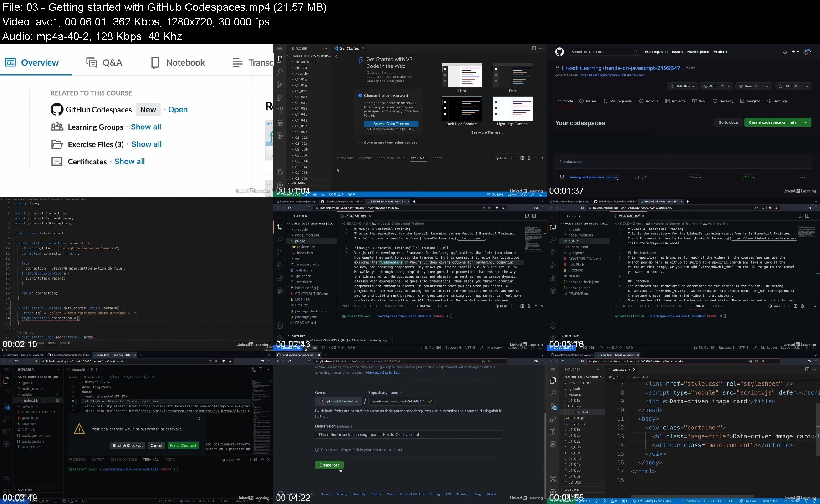Click Description field on fork page

tap(408, 434)
